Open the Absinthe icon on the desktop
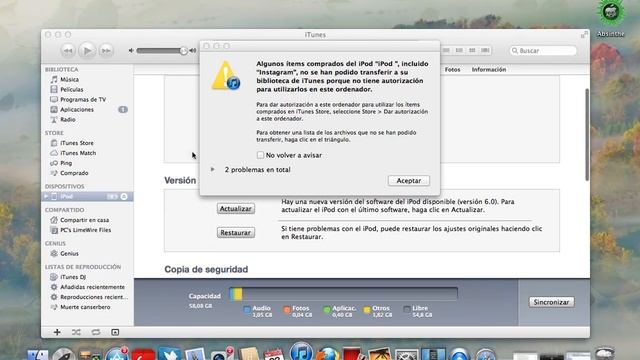640x360 pixels. (611, 12)
